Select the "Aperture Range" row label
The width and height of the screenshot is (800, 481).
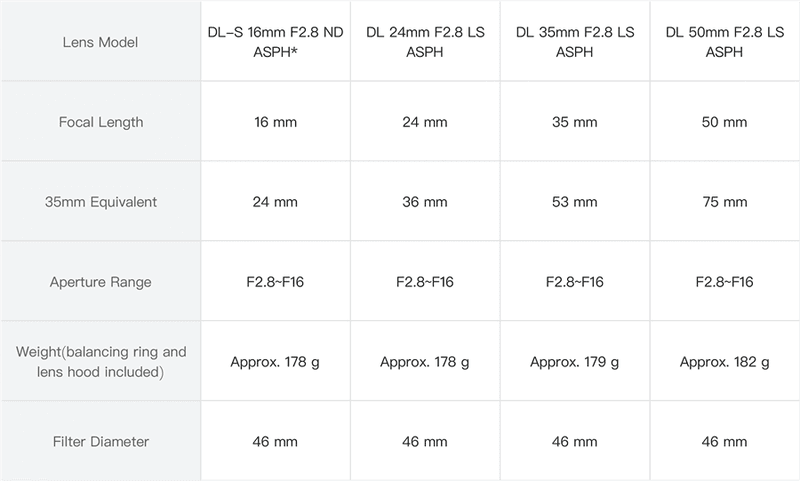pos(100,282)
